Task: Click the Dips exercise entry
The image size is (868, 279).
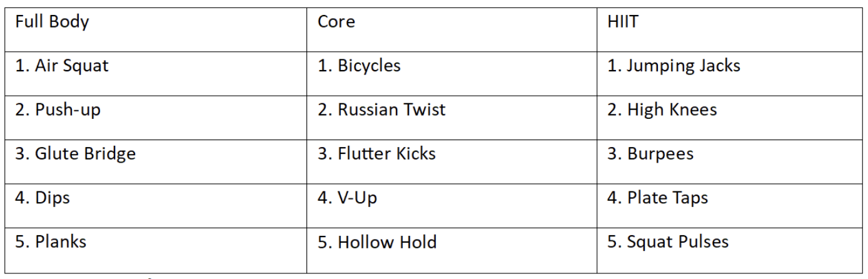Action: pyautogui.click(x=43, y=198)
